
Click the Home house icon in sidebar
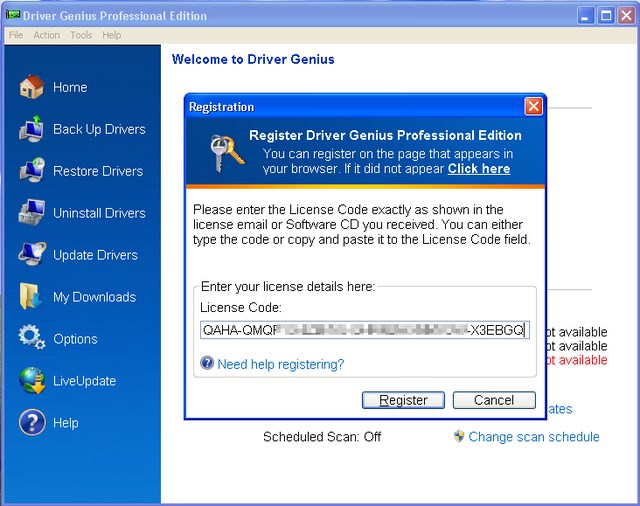click(31, 87)
